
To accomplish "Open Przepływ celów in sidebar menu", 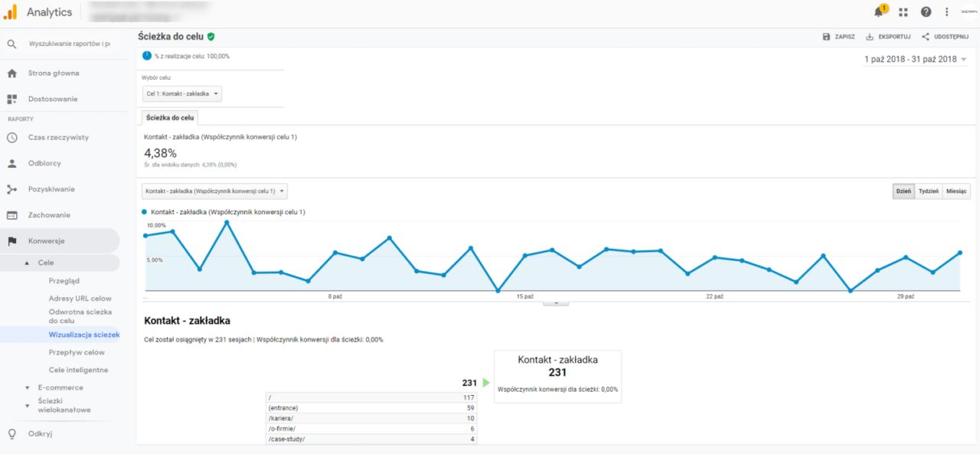I will (x=77, y=352).
